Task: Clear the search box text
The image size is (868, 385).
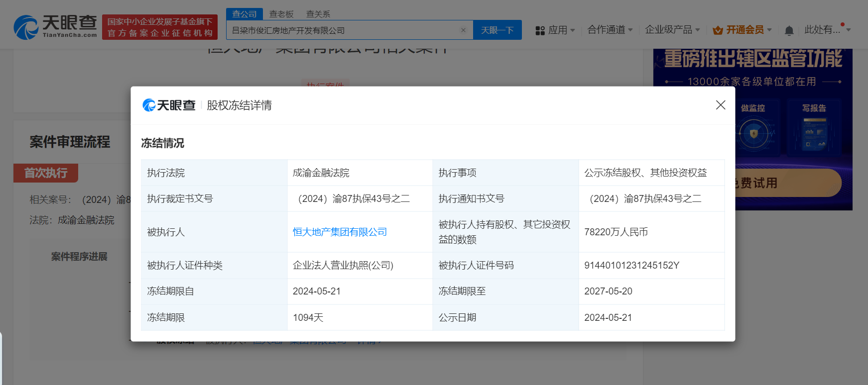Action: pyautogui.click(x=463, y=30)
